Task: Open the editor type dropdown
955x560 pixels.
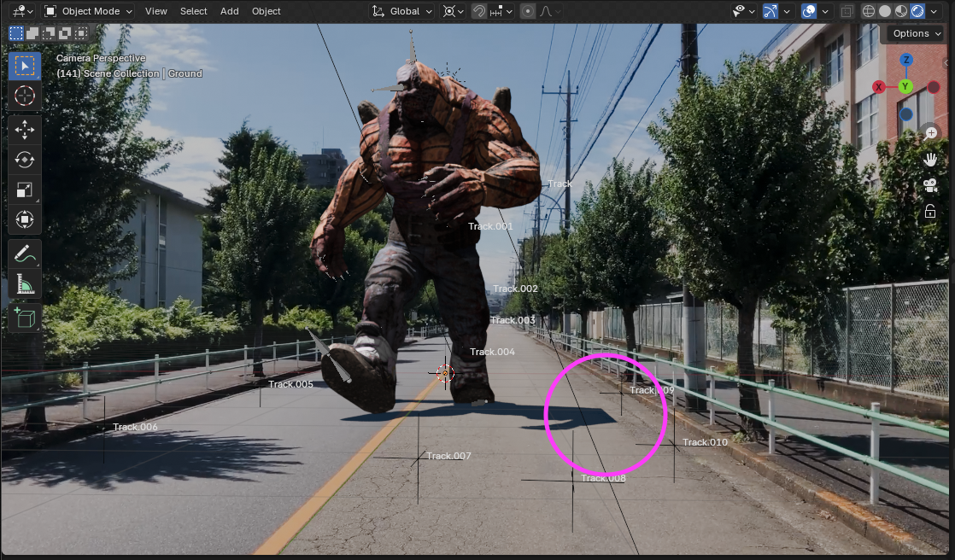Action: 22,11
